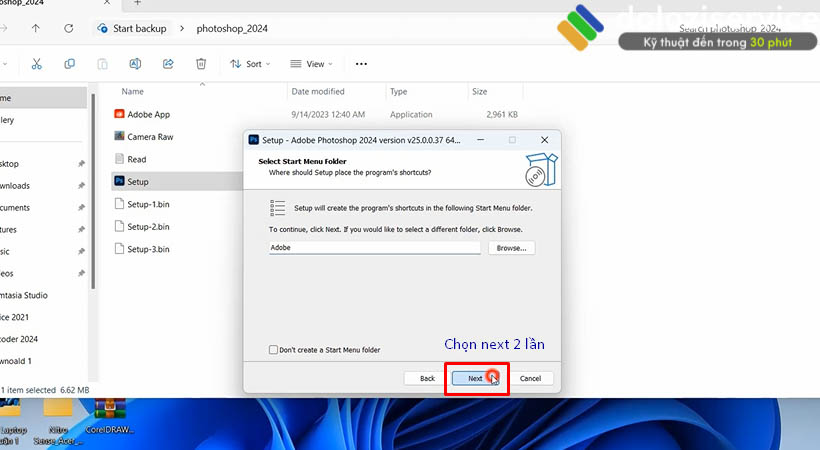This screenshot has height=450, width=820.
Task: Sort by the Type column header
Action: click(x=398, y=92)
